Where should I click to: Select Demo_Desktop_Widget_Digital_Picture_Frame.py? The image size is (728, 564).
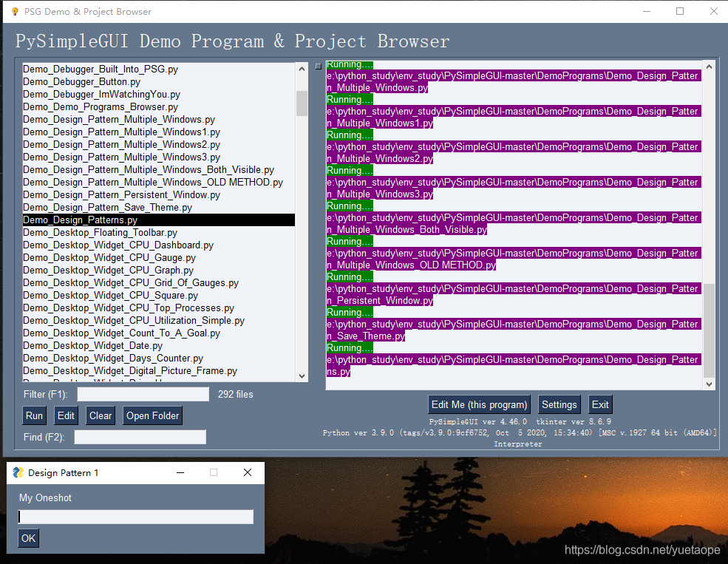[159, 370]
